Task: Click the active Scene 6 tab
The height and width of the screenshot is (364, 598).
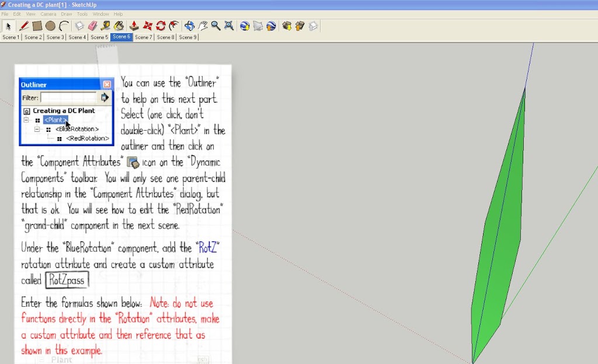Action: pos(121,37)
